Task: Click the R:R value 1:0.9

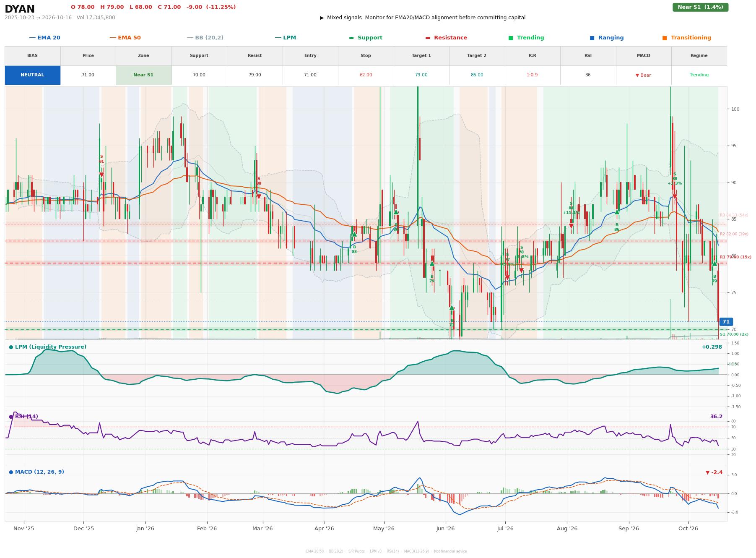Action: (x=532, y=75)
